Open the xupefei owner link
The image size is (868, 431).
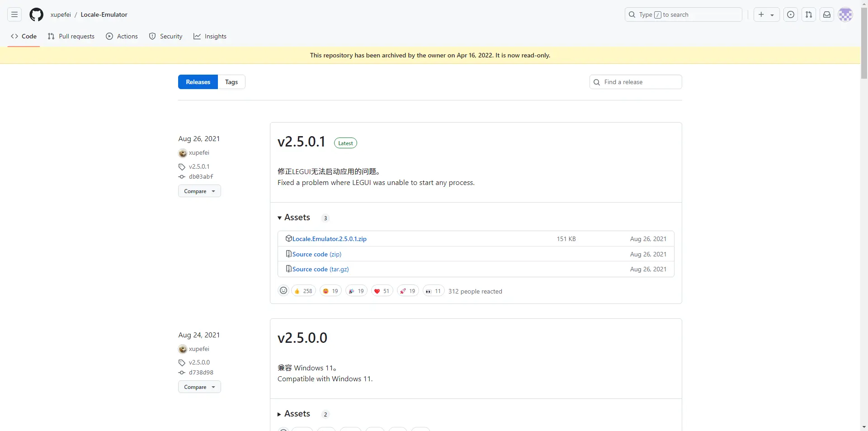(61, 14)
